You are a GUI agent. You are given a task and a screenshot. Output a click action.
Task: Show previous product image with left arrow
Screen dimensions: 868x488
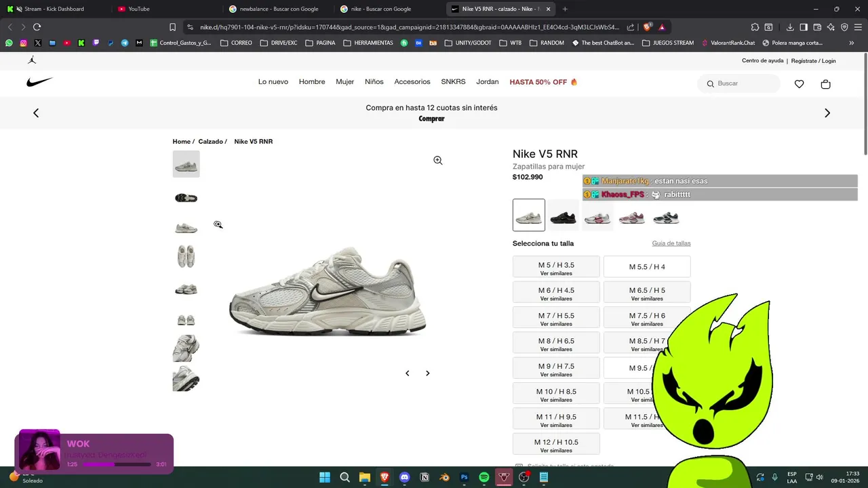(x=407, y=373)
